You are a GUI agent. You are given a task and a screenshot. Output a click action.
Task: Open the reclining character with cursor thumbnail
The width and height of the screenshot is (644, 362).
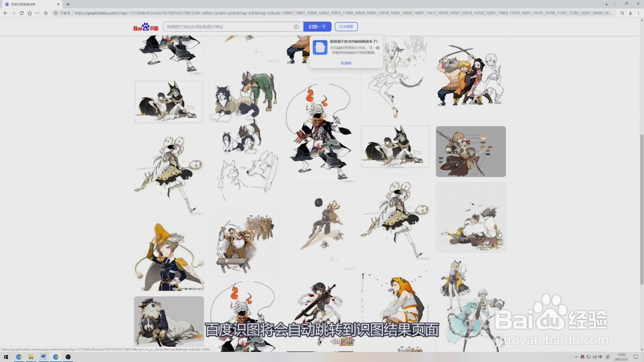(x=471, y=218)
